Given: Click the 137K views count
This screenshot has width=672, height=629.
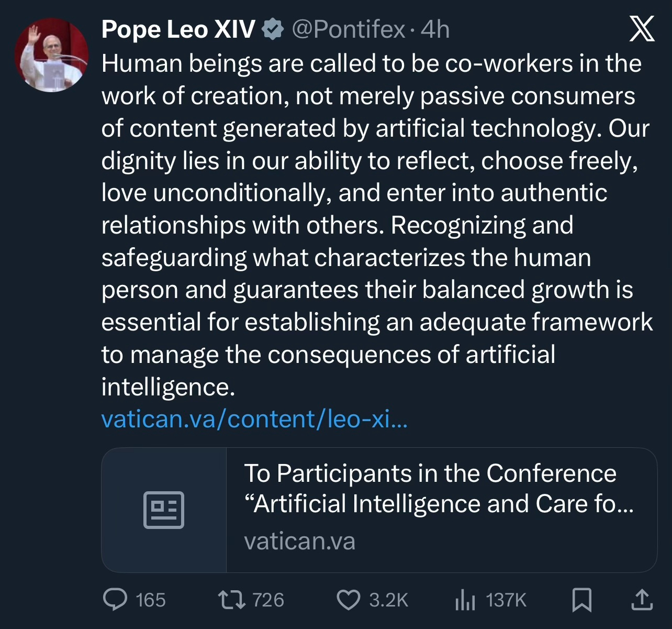Looking at the screenshot, I should [506, 600].
